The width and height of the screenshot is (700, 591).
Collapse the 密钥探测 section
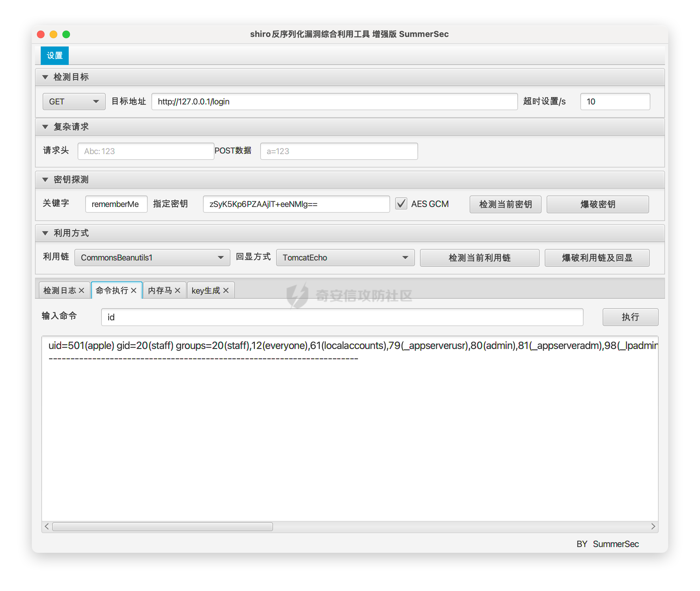point(45,180)
